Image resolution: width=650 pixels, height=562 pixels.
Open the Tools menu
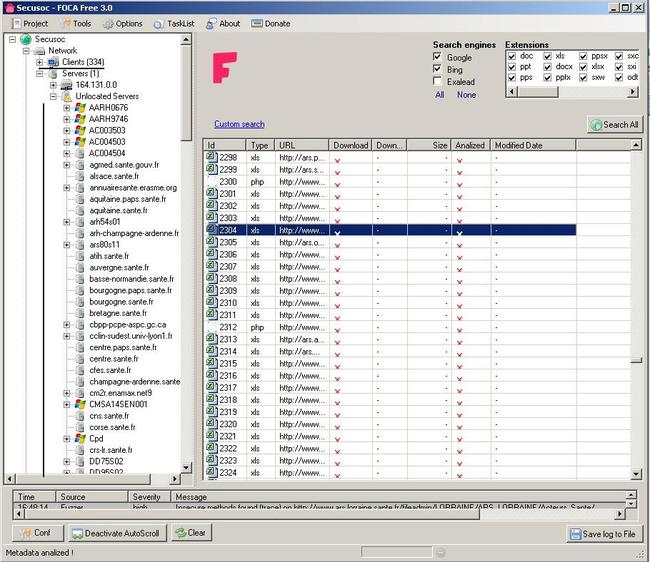click(75, 23)
